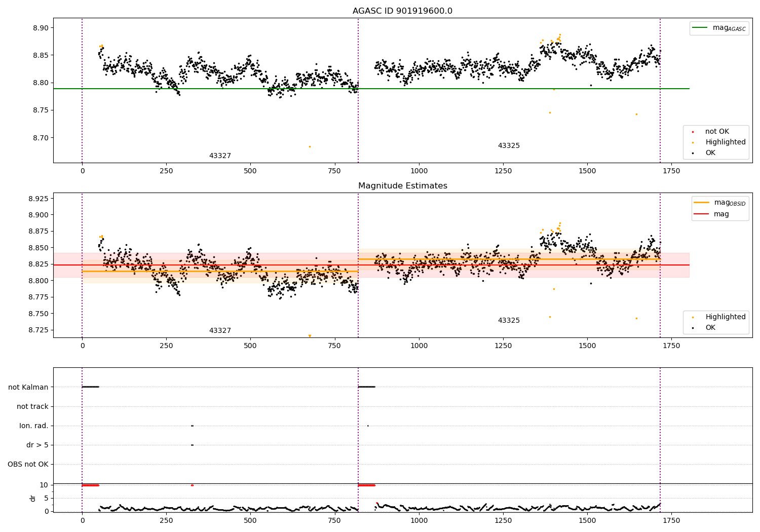Click the 'OBS not OK' row label
The width and height of the screenshot is (760, 532).
click(x=28, y=465)
